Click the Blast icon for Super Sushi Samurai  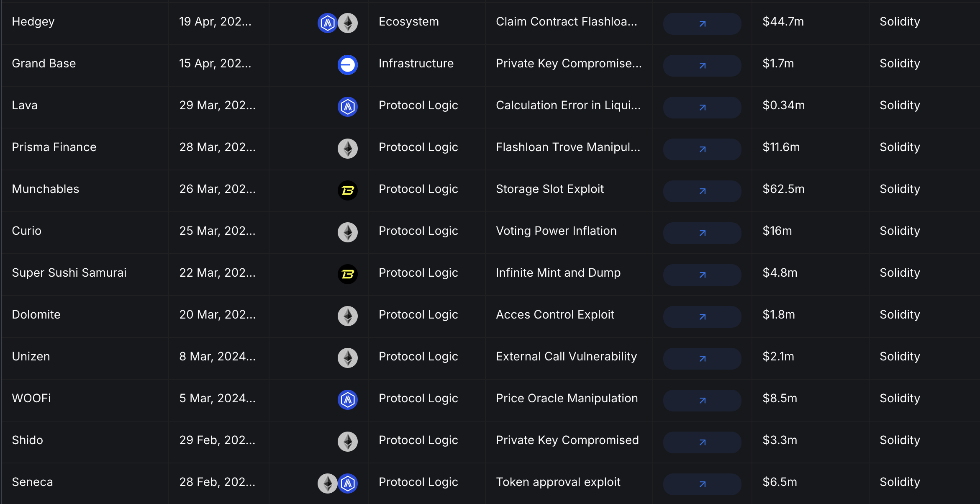tap(347, 274)
